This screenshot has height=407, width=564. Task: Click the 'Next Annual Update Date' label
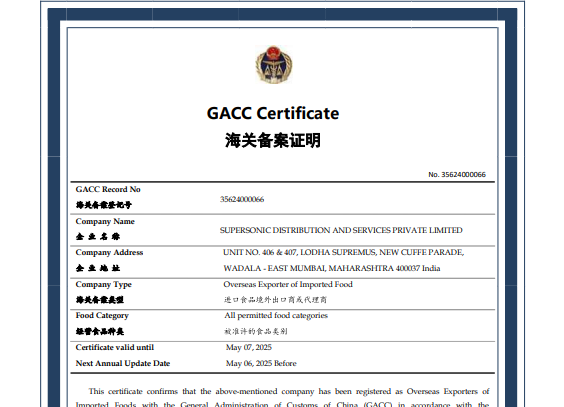(x=123, y=363)
